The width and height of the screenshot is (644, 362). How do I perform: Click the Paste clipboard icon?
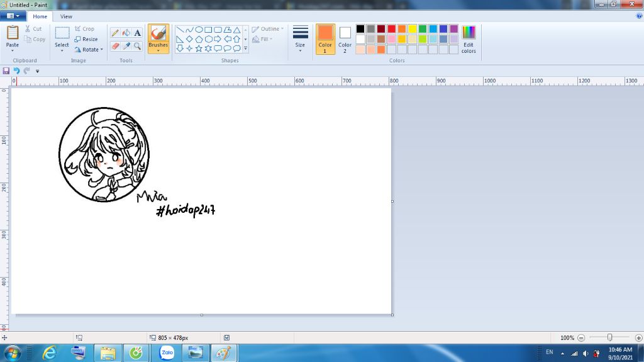(x=13, y=33)
